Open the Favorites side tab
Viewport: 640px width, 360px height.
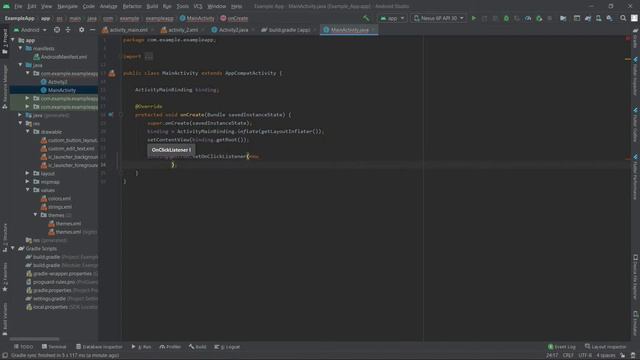pyautogui.click(x=4, y=278)
